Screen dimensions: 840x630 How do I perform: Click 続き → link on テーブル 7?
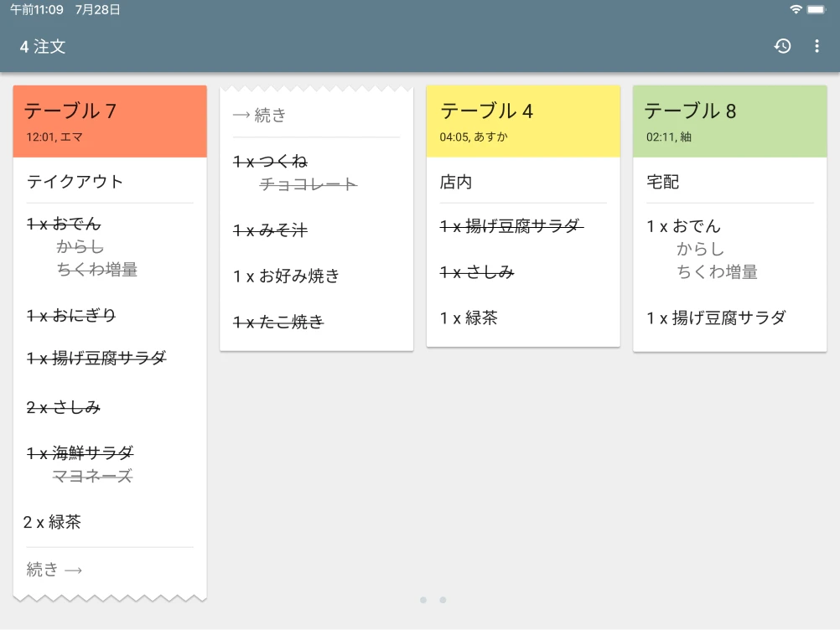click(51, 570)
